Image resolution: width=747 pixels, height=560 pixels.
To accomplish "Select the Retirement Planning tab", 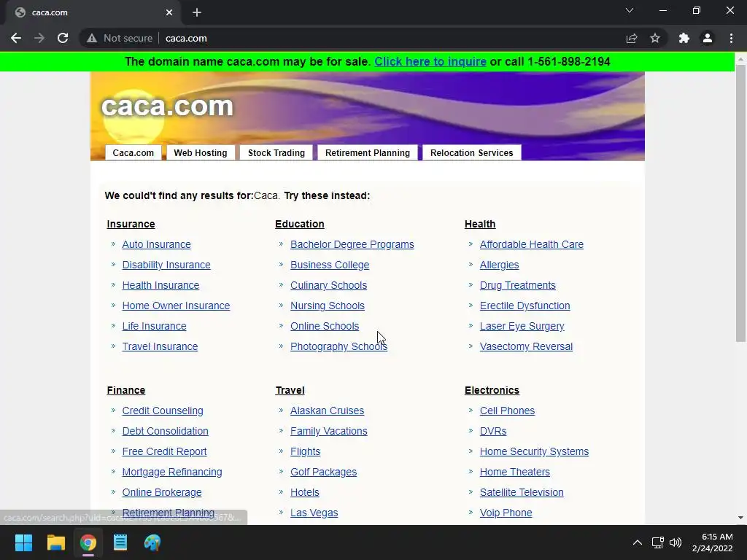I will click(x=368, y=153).
